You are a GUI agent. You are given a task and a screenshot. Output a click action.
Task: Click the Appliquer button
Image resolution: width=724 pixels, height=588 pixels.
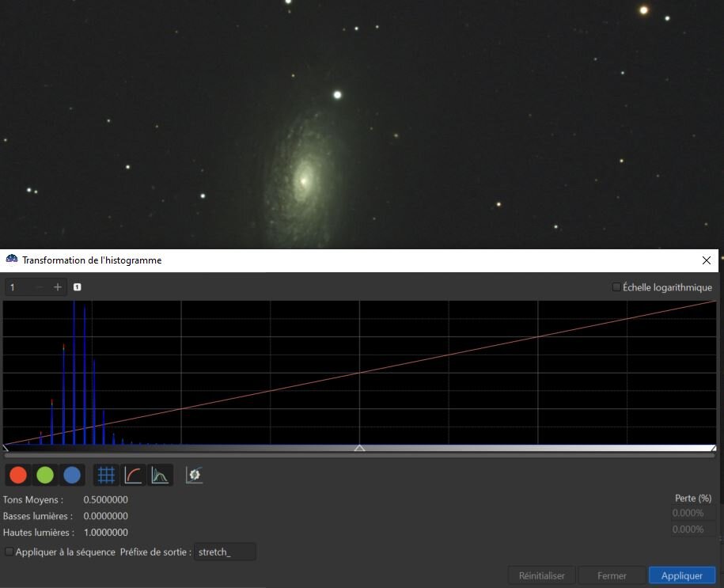[681, 575]
